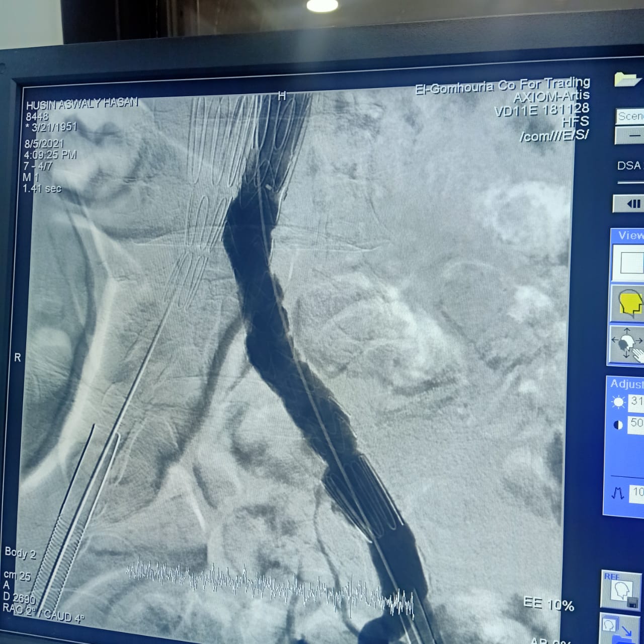Toggle the yellow head silhouette icon
Image resolution: width=644 pixels, height=644 pixels.
[x=629, y=303]
